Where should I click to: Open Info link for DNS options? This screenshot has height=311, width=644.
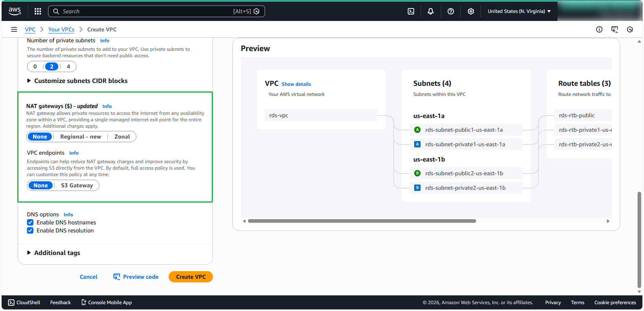(68, 215)
